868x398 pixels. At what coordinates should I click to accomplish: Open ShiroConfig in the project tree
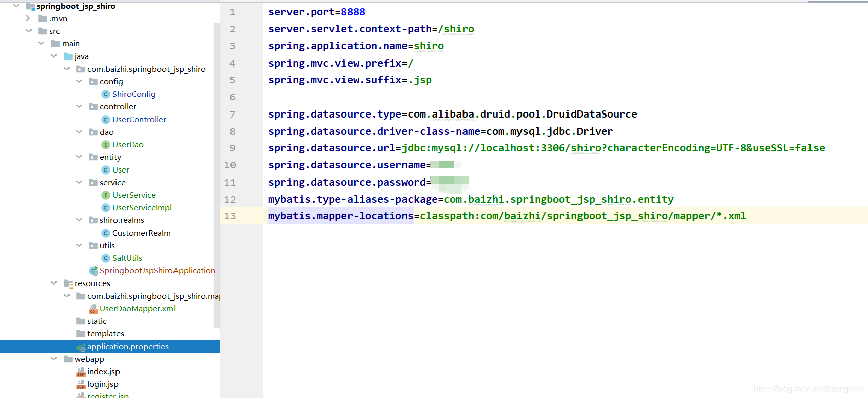click(x=134, y=94)
